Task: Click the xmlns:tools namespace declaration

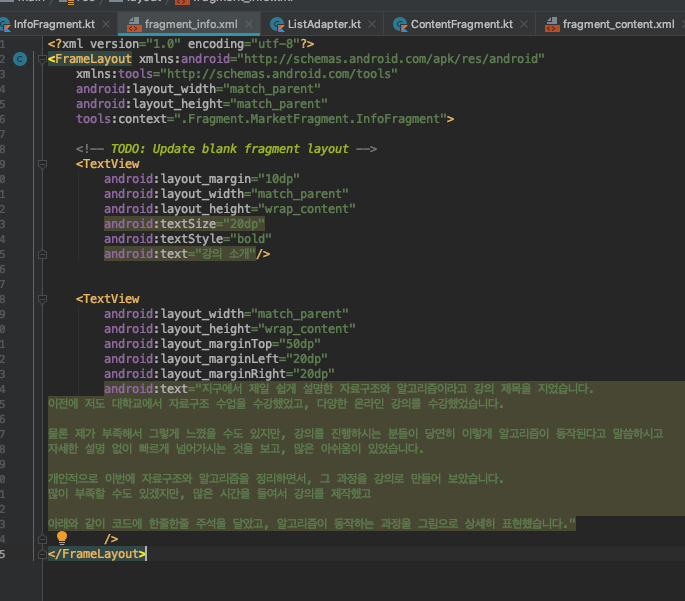Action: click(236, 74)
